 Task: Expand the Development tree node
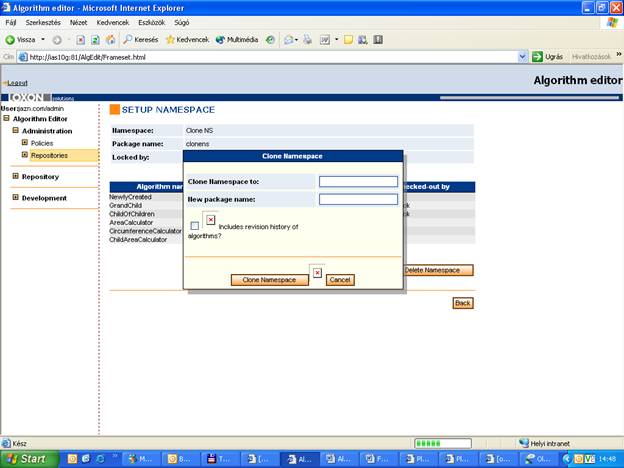(x=16, y=197)
